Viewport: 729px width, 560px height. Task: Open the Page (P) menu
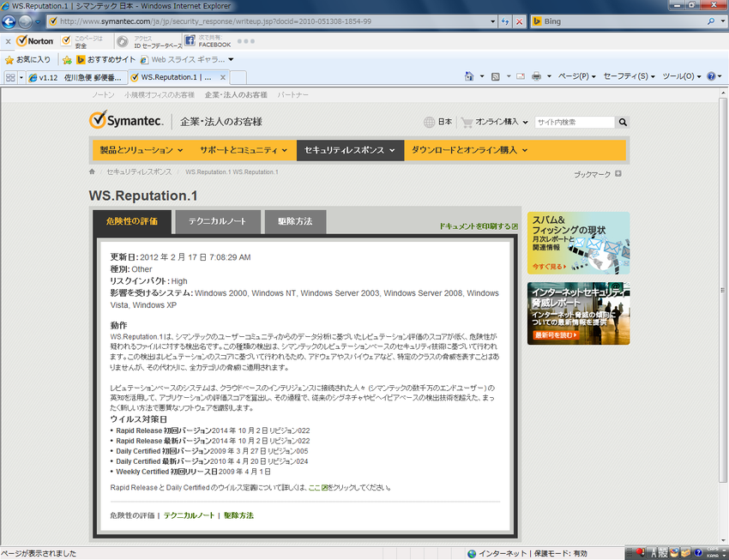click(576, 76)
